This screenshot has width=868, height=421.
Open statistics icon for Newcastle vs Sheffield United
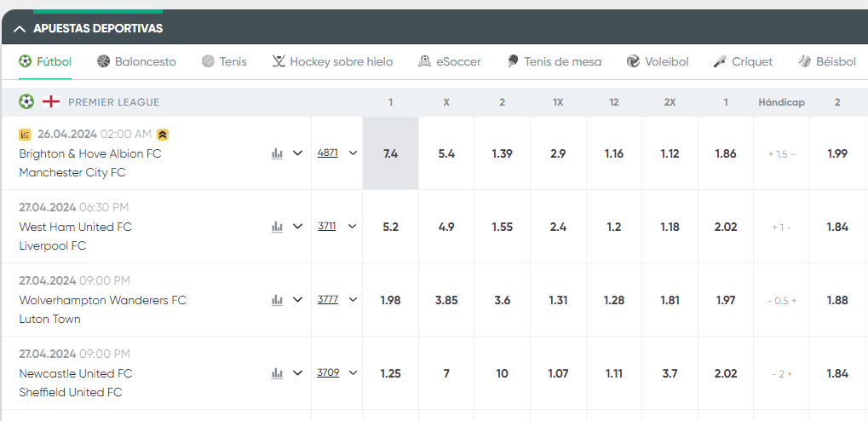[x=278, y=373]
